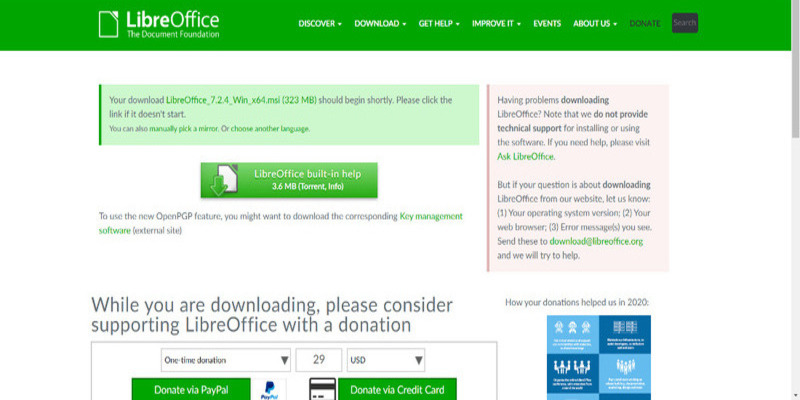Open the Download dropdown menu
Screen dimensions: 800x400
tap(380, 23)
